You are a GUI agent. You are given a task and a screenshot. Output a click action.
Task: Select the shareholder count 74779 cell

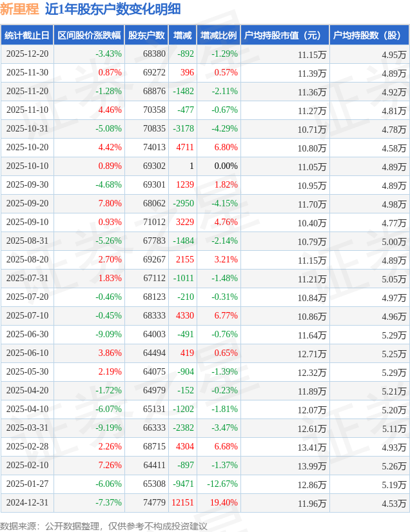point(154,503)
